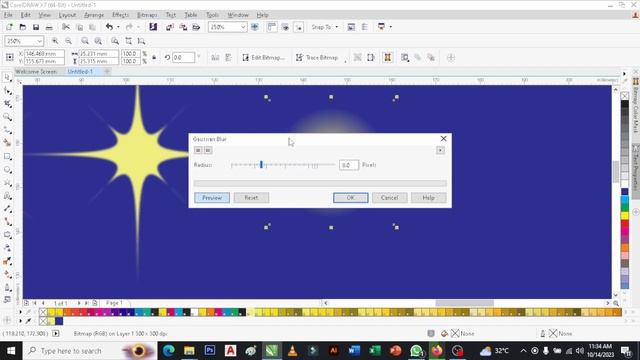Toggle the lock ratio padlock icon
This screenshot has height=360, width=640.
pyautogui.click(x=154, y=58)
